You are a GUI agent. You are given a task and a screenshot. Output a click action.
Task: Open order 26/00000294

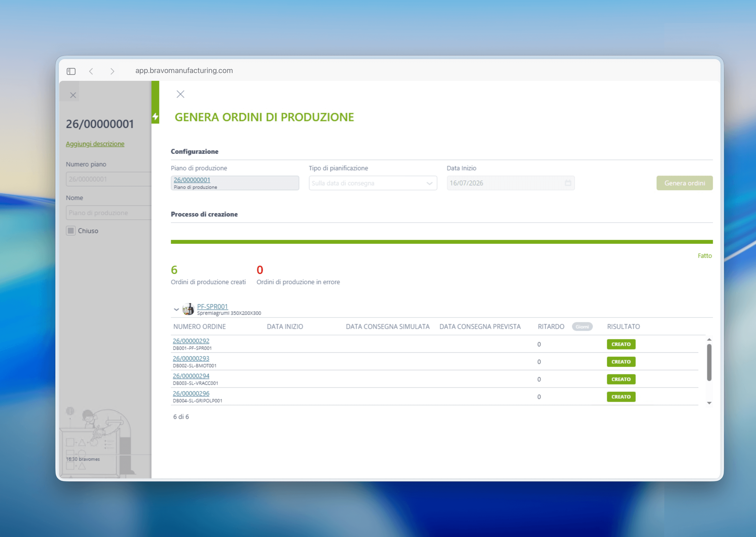(191, 376)
